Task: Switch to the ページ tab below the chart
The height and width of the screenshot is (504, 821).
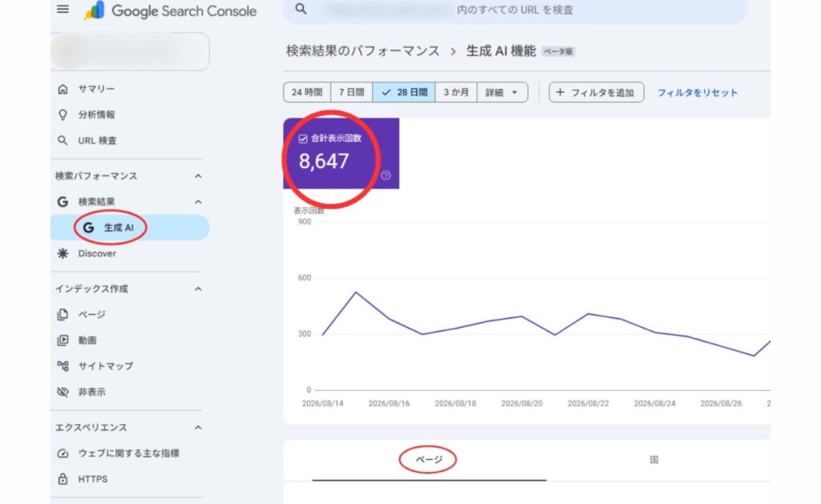Action: pos(429,459)
